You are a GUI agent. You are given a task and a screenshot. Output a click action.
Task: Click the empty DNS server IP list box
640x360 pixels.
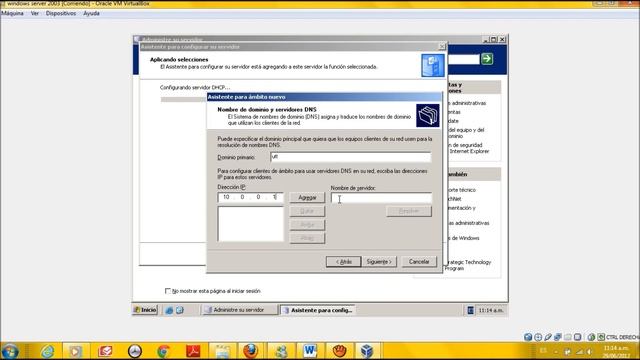(x=251, y=224)
